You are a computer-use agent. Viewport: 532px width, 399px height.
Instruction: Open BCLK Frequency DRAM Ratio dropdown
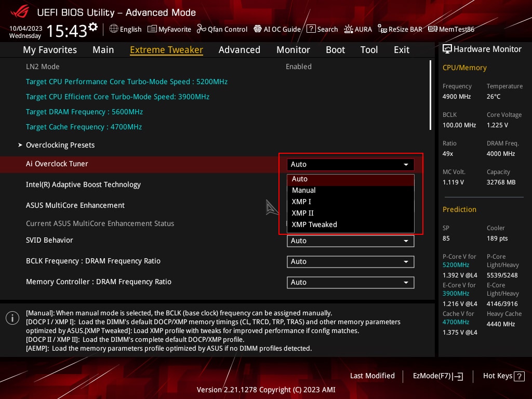click(351, 262)
